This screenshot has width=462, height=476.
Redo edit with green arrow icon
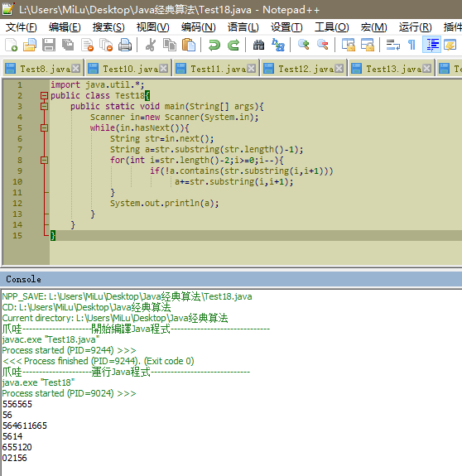233,45
